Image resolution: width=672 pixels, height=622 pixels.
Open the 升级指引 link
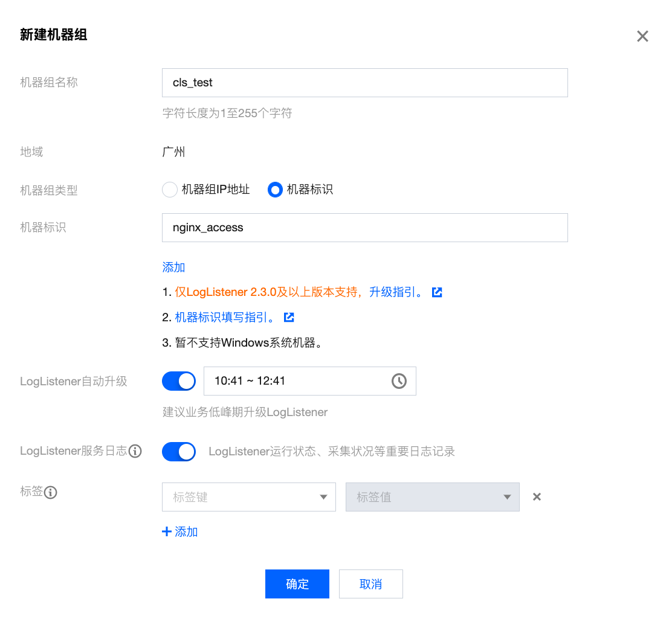point(396,292)
